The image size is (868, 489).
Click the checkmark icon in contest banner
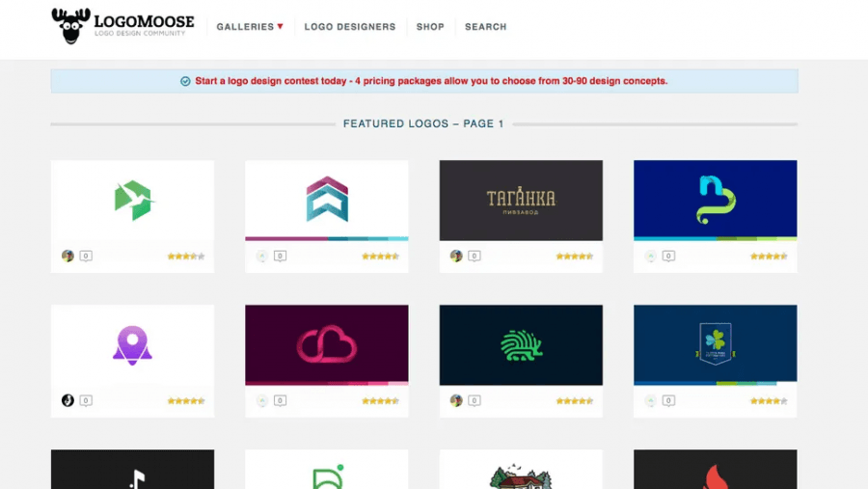click(185, 81)
